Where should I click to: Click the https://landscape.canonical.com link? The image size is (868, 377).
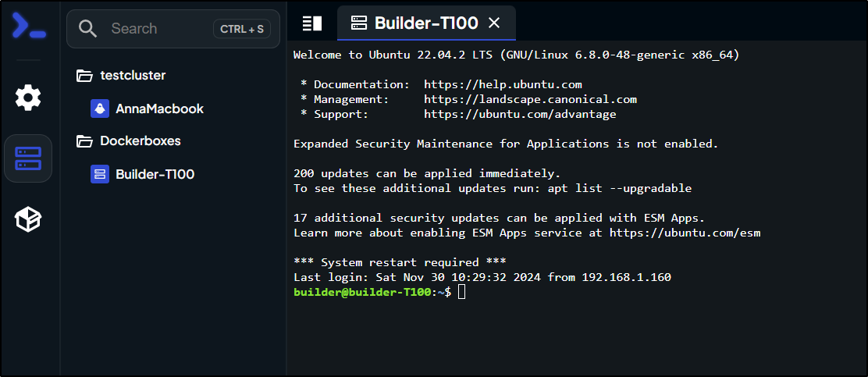pyautogui.click(x=530, y=100)
